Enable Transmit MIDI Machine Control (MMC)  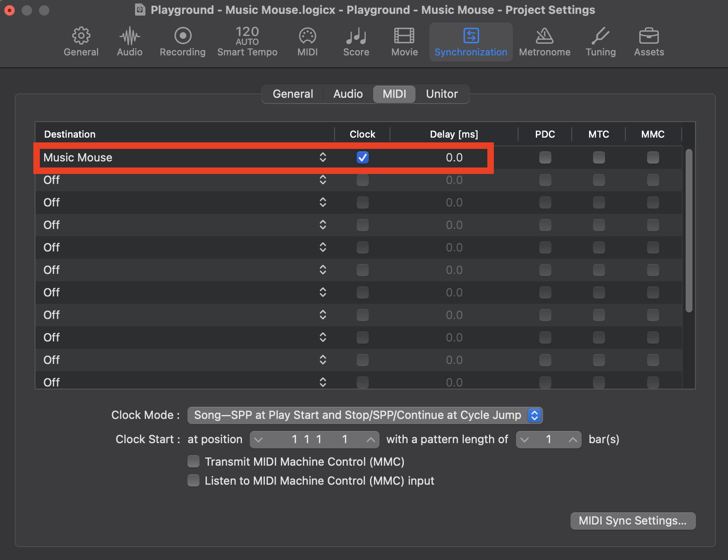coord(193,462)
